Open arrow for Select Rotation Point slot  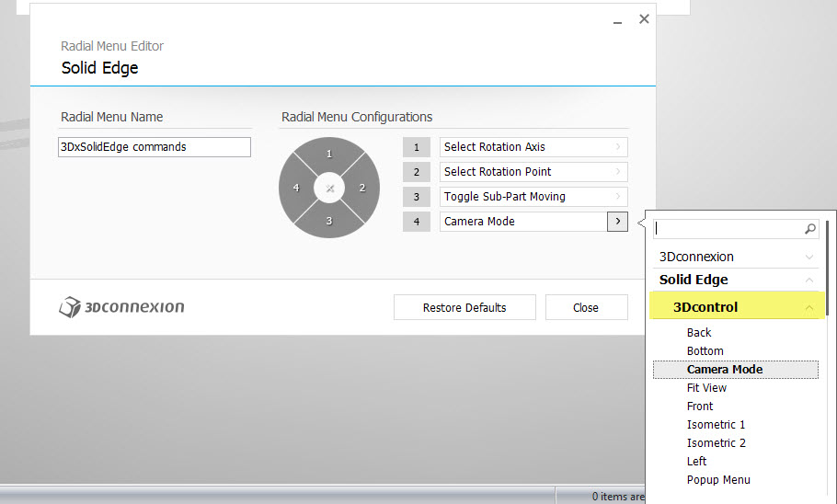tap(617, 171)
